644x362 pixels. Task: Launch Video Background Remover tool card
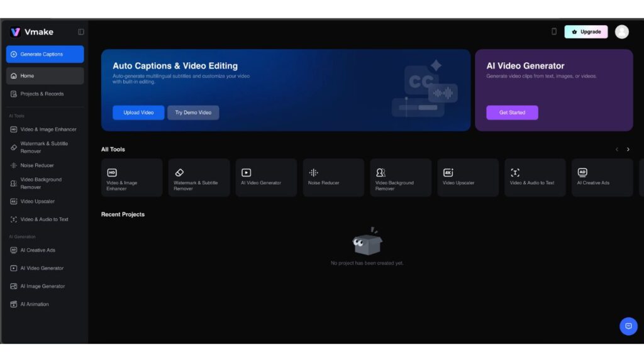401,178
